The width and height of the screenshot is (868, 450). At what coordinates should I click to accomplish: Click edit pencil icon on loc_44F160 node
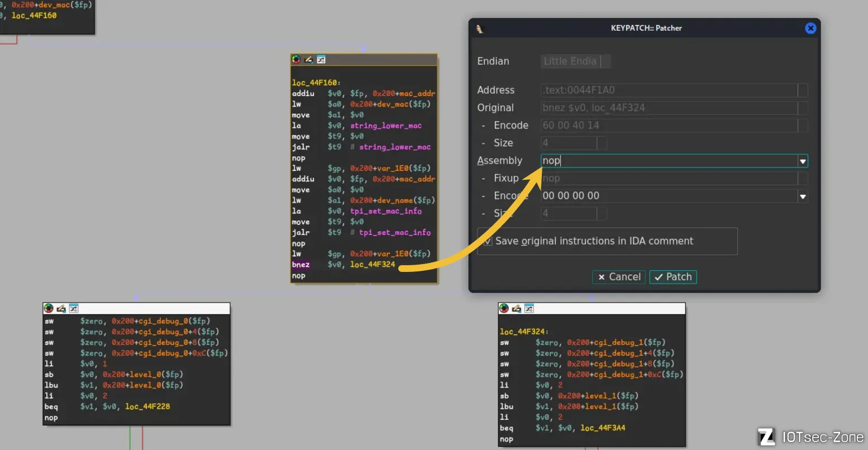coord(309,60)
